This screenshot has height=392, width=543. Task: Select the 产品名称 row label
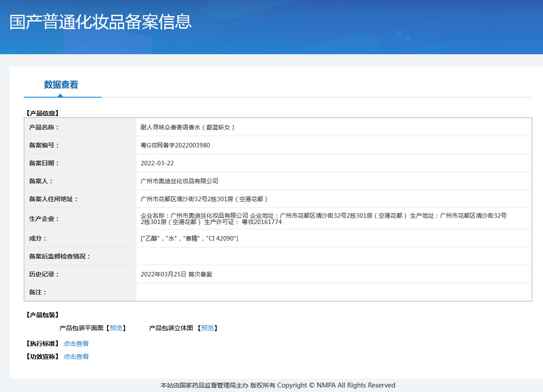[x=42, y=127]
